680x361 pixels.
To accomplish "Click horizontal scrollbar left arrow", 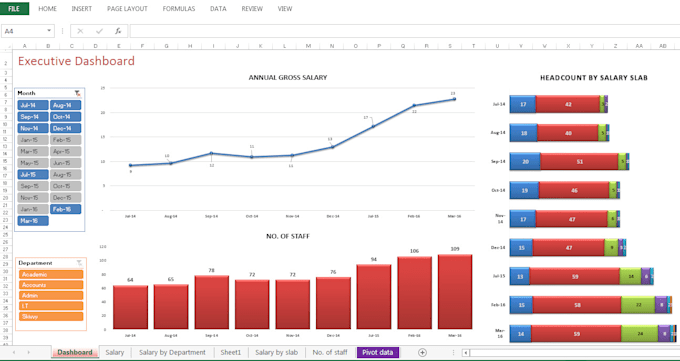I will [x=465, y=353].
